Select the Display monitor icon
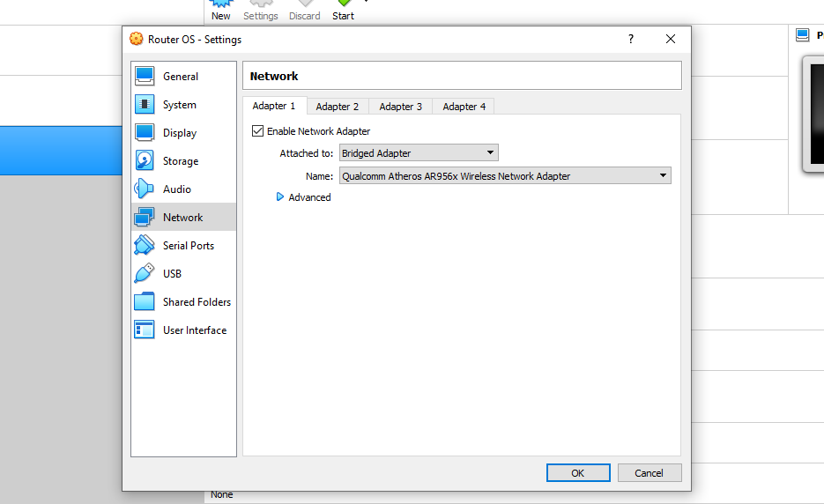 145,132
